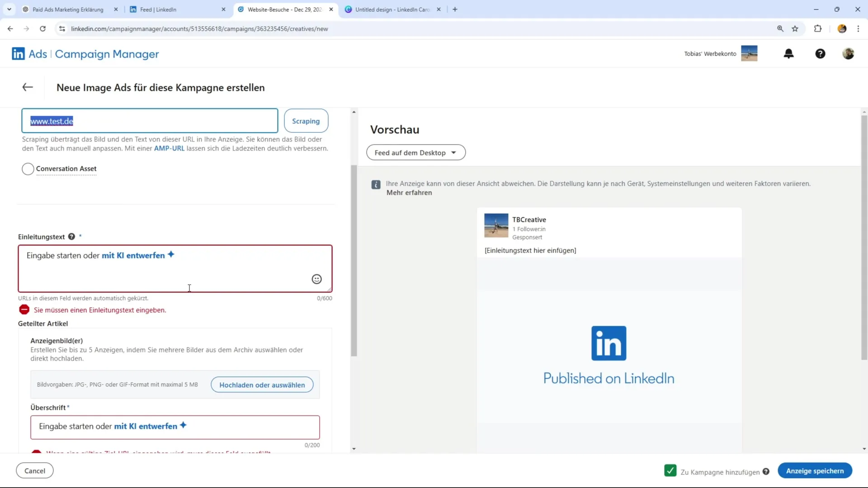Viewport: 868px width, 488px height.
Task: Close the Feed | LinkedIn tab
Action: point(223,9)
